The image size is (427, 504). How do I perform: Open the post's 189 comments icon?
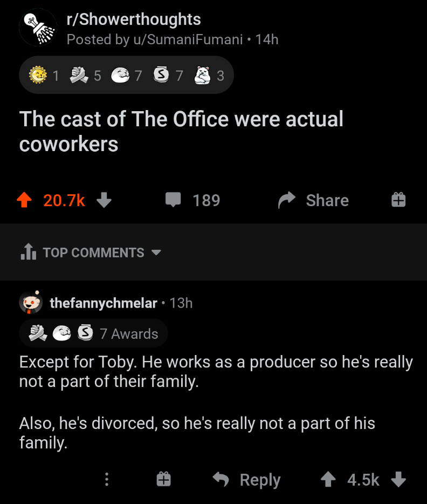tap(174, 201)
